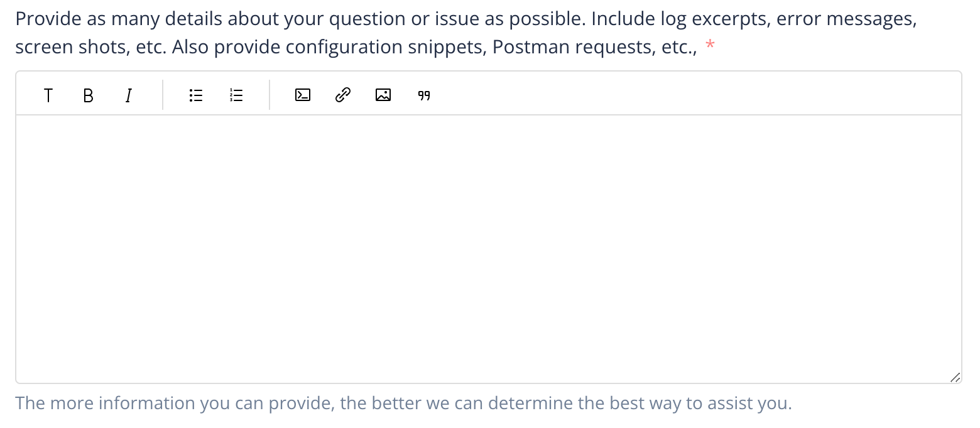Click the text area resize handle
This screenshot has height=428, width=980.
pos(954,377)
